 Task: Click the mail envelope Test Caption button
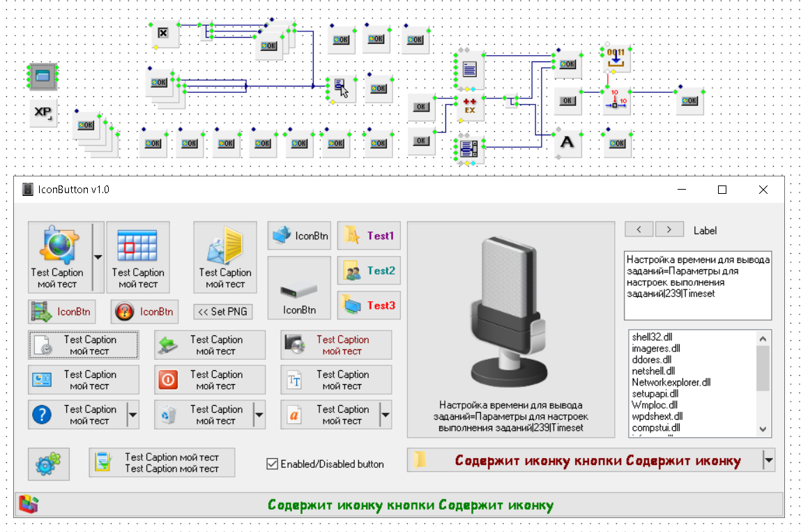click(x=224, y=257)
